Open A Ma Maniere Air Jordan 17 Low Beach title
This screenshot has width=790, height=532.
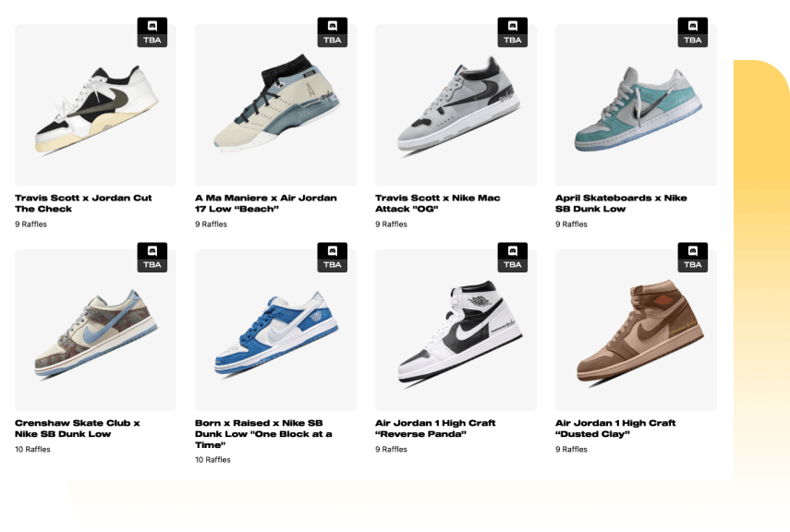click(x=266, y=203)
